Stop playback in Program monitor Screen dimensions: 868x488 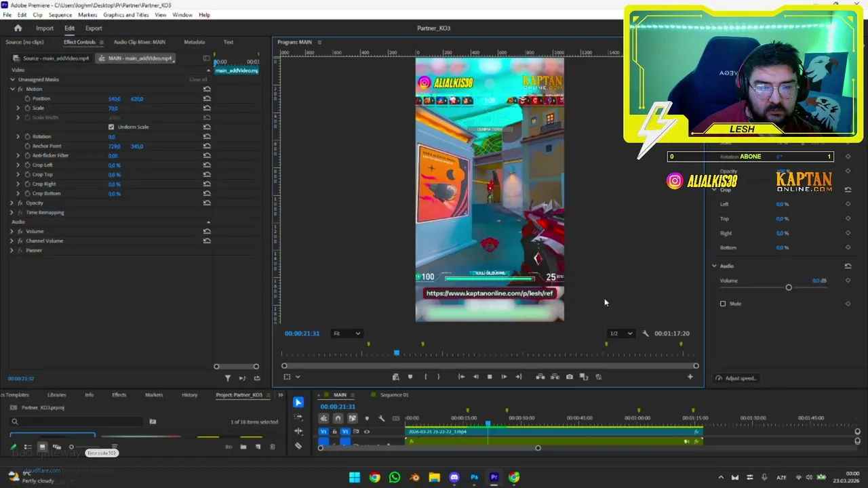pyautogui.click(x=490, y=377)
